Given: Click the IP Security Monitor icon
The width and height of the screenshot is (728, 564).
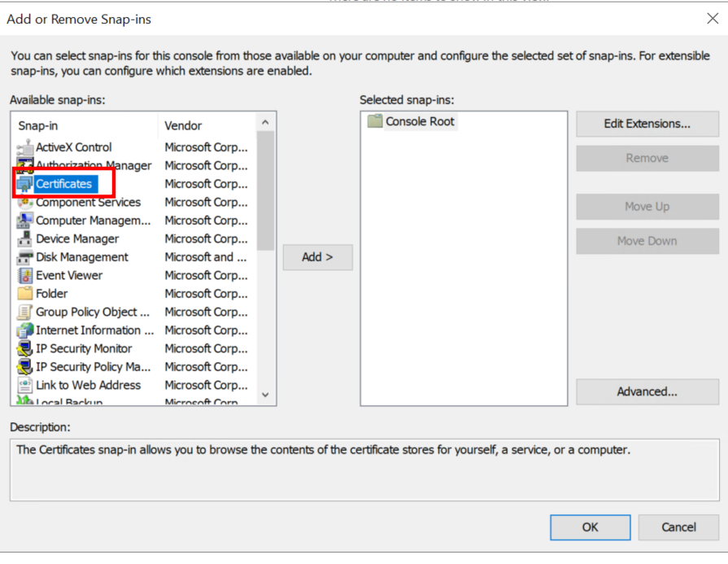Looking at the screenshot, I should coord(24,349).
